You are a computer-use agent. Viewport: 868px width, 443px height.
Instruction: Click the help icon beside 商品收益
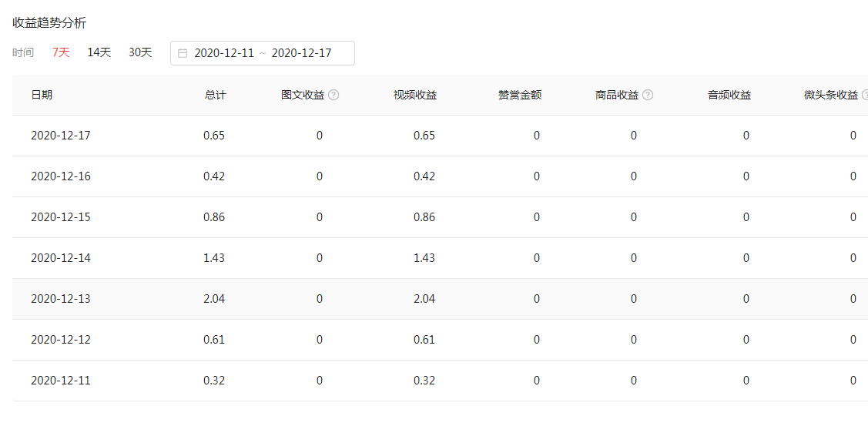[x=648, y=96]
